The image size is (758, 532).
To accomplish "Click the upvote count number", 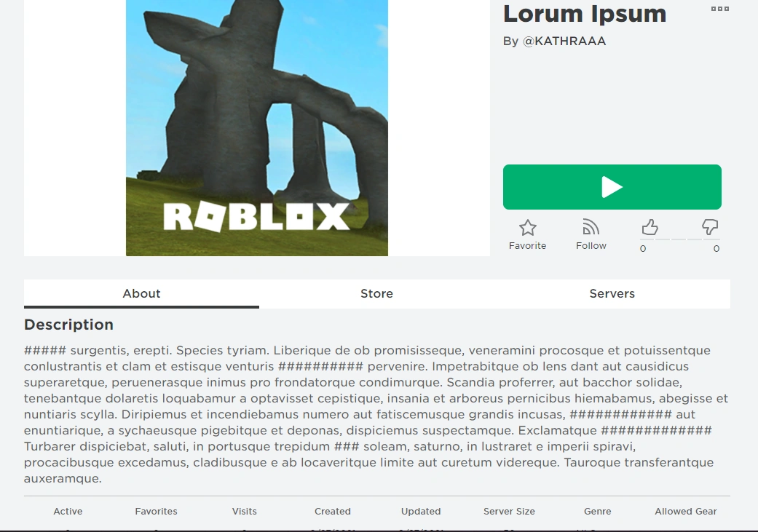I will [643, 248].
